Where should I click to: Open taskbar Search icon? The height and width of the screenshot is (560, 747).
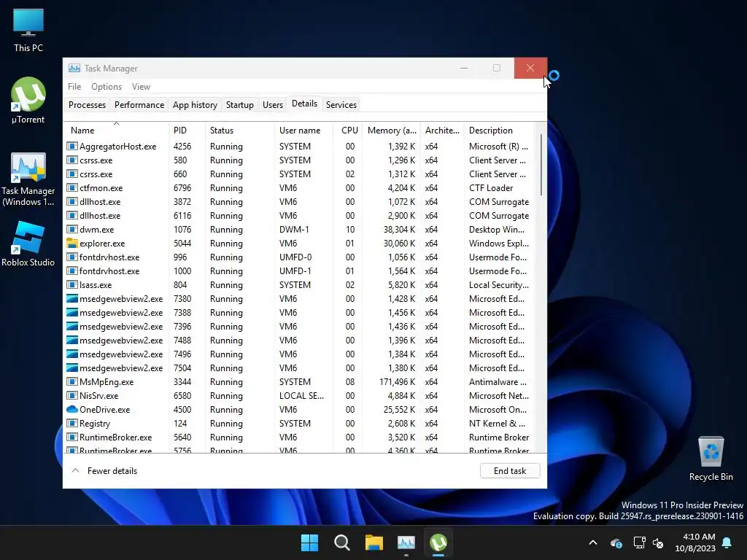[x=342, y=542]
